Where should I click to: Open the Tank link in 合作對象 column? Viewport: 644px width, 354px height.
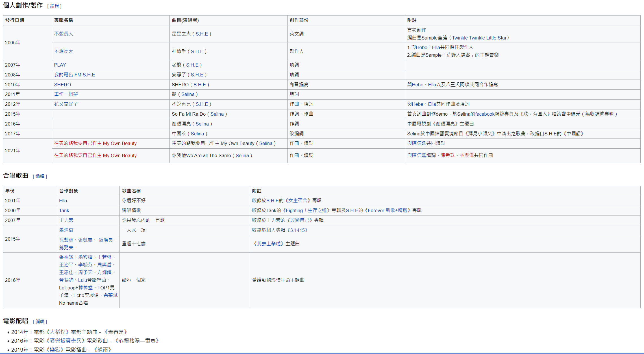[64, 210]
